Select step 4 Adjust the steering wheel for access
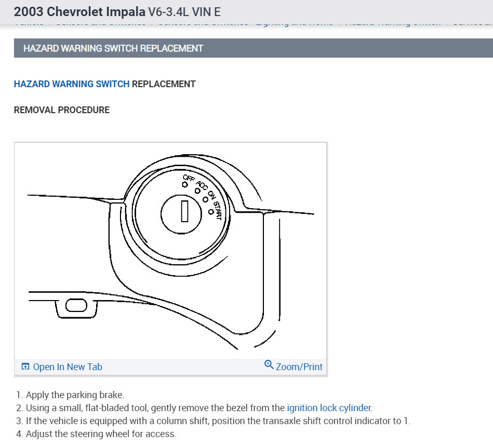 click(101, 433)
